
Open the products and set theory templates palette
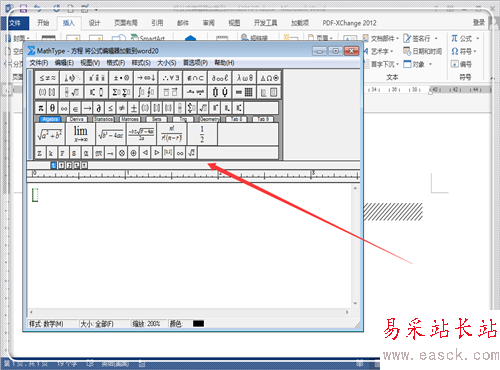220,92
